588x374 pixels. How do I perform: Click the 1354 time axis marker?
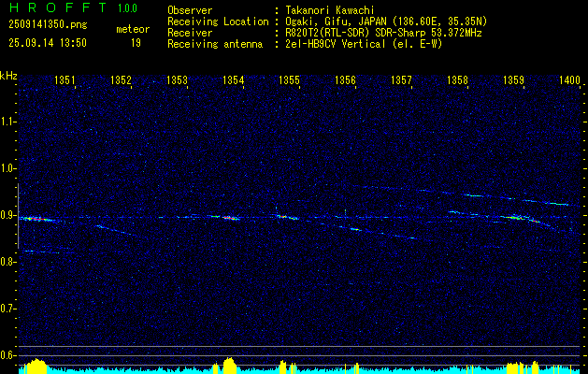[234, 79]
